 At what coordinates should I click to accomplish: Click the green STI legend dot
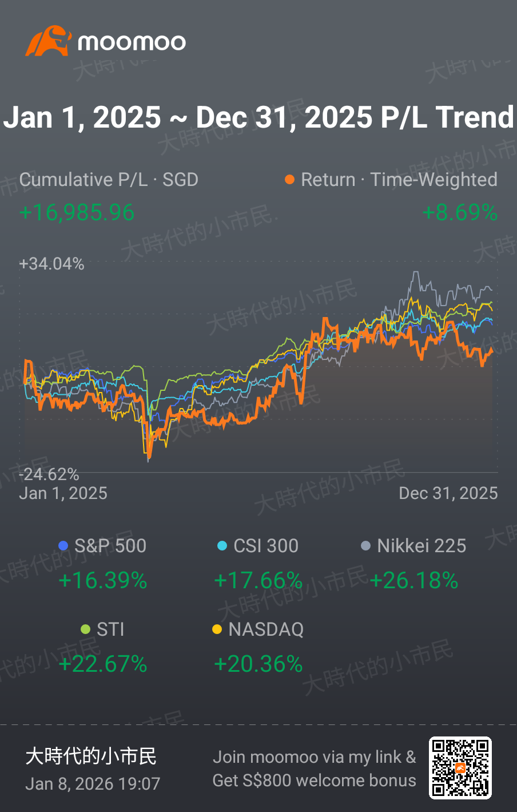coord(86,629)
